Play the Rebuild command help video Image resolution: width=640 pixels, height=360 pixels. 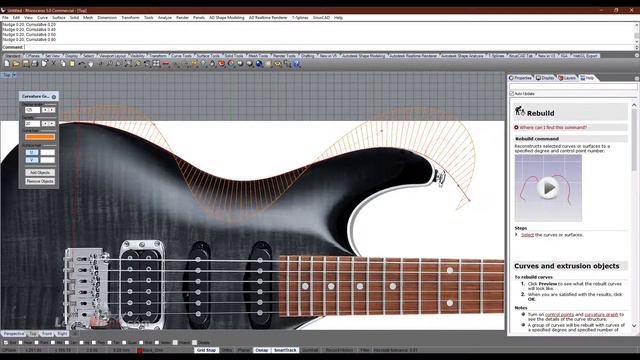(548, 188)
